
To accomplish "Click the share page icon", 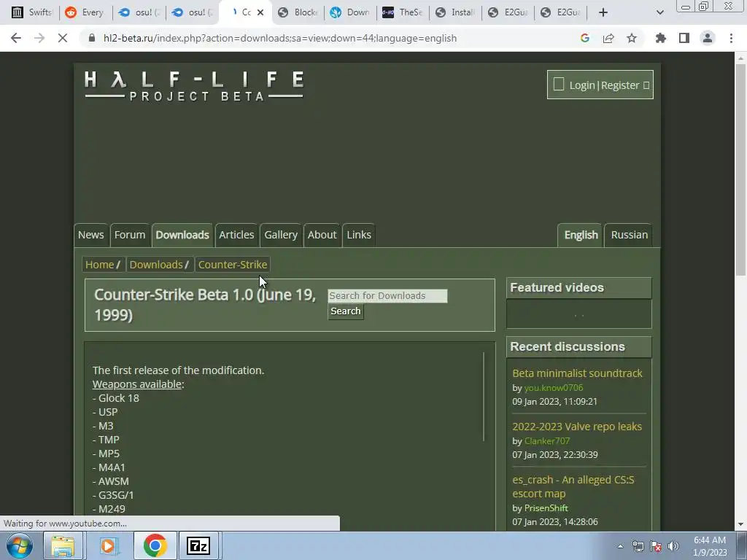I will click(608, 38).
